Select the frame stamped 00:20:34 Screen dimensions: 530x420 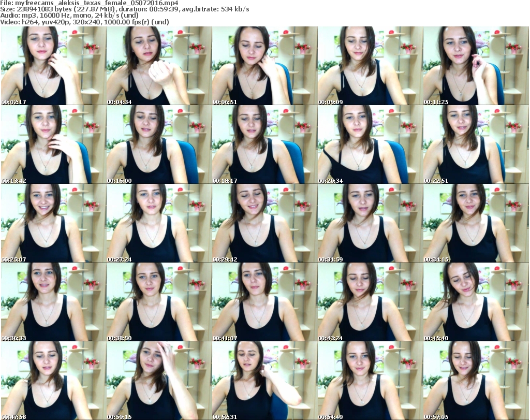[x=370, y=144]
